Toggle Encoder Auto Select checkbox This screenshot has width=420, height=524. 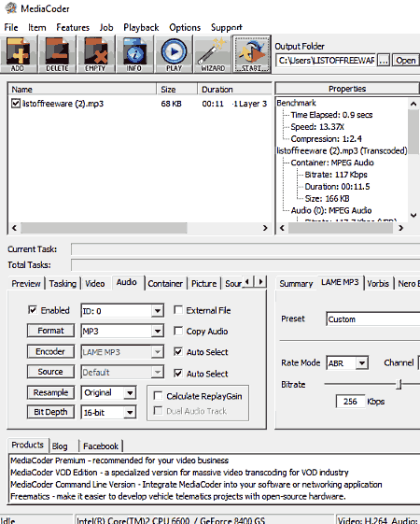[178, 351]
